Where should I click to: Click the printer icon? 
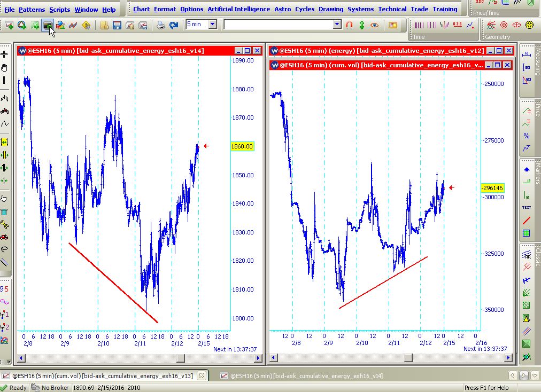coord(160,25)
